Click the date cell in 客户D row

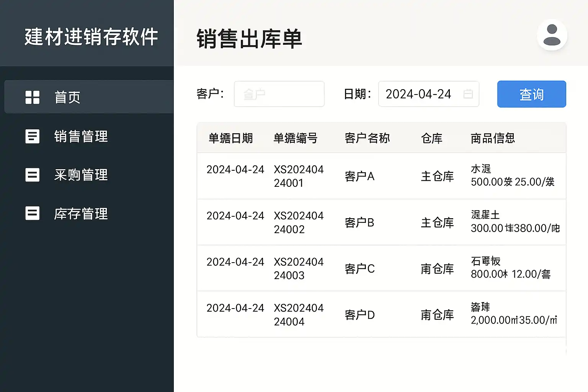[235, 308]
